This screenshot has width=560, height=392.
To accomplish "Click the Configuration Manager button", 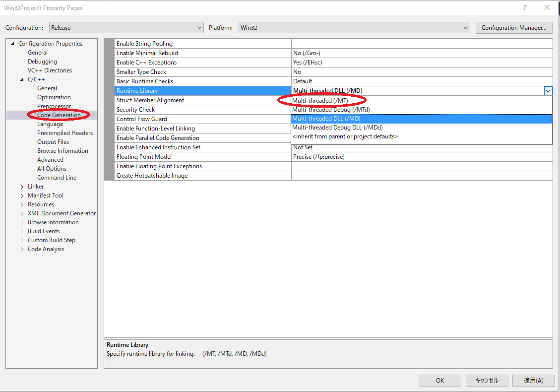I will tap(514, 28).
